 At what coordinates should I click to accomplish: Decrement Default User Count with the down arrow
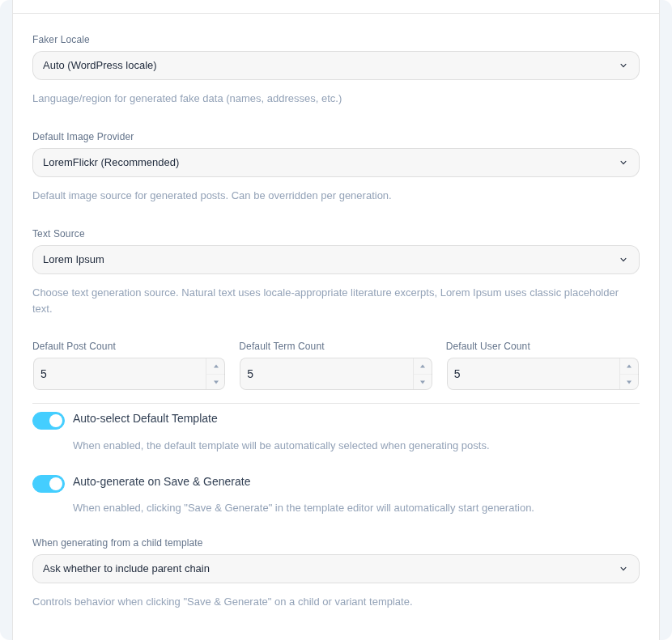coord(629,380)
